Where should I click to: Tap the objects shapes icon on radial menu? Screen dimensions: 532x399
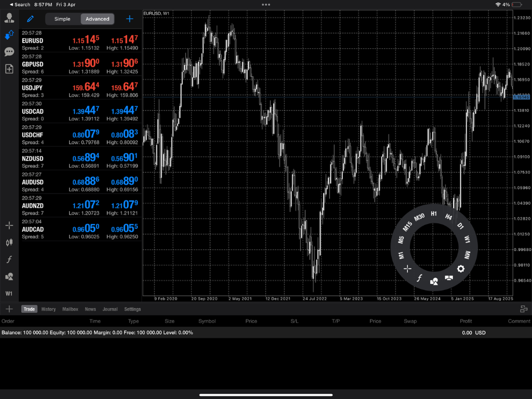pos(434,281)
